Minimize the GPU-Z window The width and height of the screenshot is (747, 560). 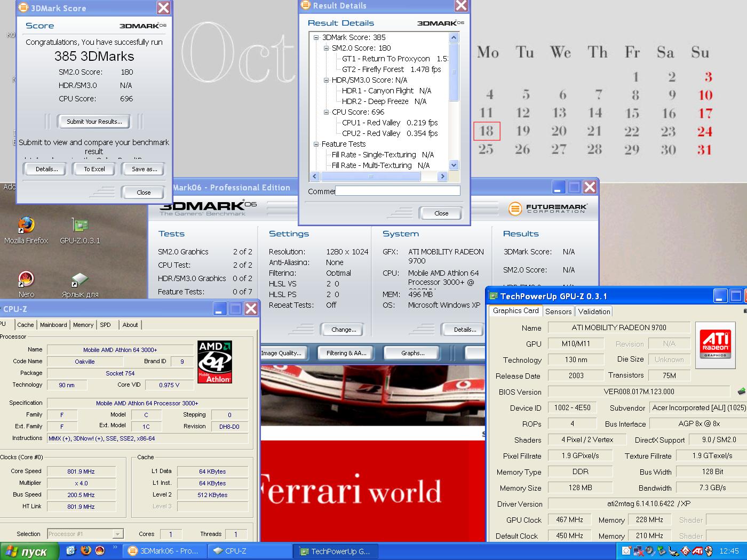pos(720,296)
